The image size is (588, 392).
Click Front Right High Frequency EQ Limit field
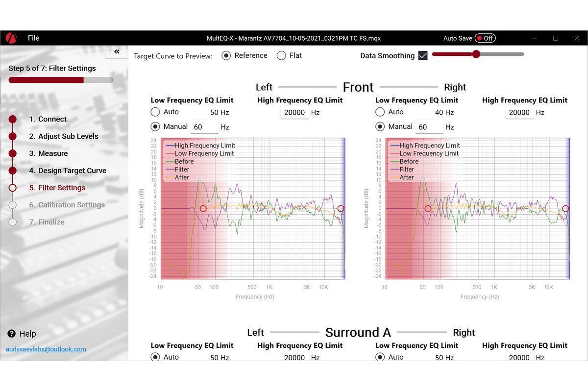click(x=519, y=112)
